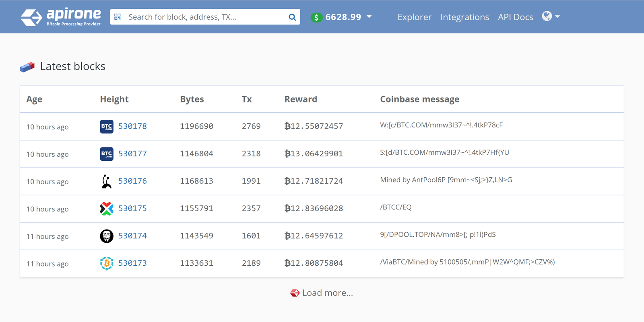The image size is (644, 322).
Task: Click the Latest blocks cube icon
Action: [x=27, y=67]
